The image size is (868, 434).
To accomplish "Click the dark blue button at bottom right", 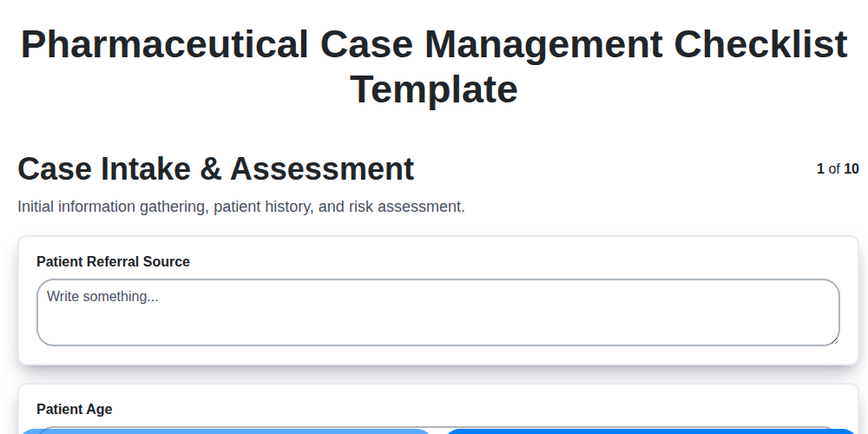I will pos(651,431).
